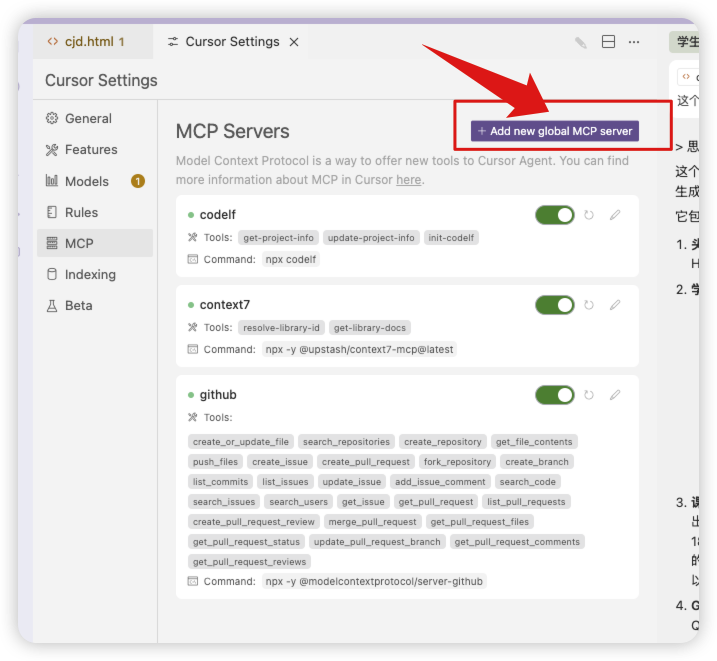Click Add new global MCP server button

[555, 131]
